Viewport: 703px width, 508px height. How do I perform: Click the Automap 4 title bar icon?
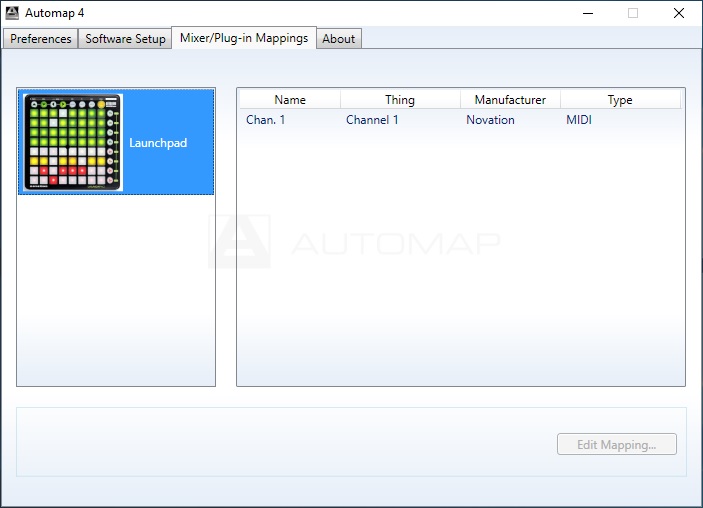(12, 13)
